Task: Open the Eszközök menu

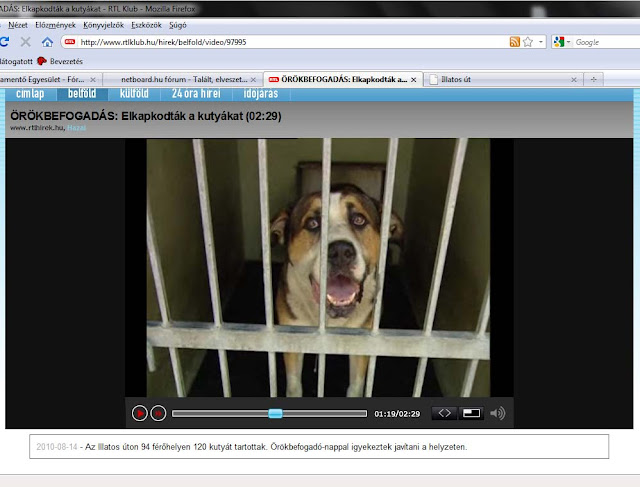Action: pyautogui.click(x=146, y=25)
